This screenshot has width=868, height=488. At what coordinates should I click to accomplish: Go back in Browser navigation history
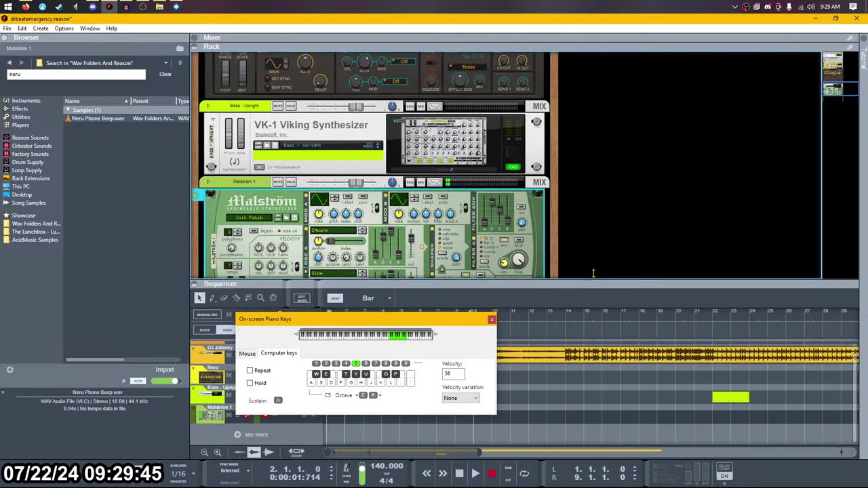click(9, 63)
